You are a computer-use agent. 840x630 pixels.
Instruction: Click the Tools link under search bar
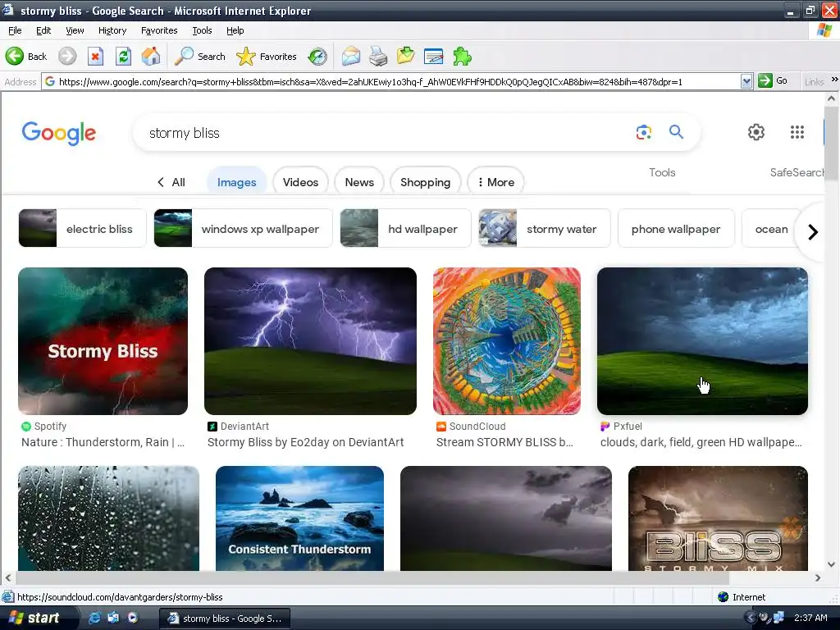(662, 172)
